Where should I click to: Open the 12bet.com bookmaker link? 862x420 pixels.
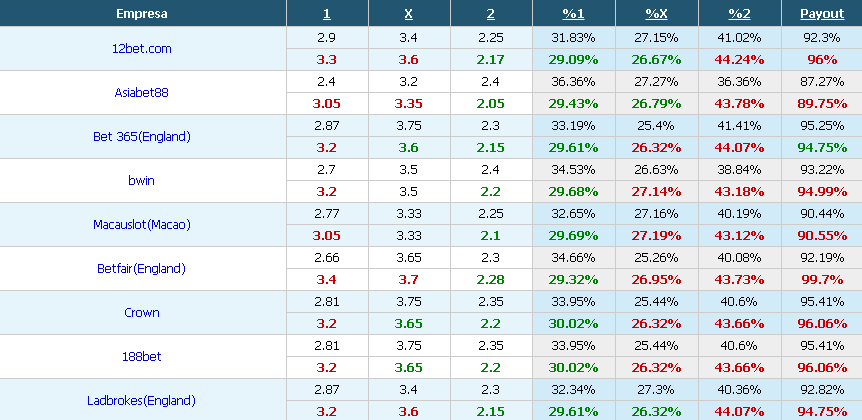(x=142, y=48)
